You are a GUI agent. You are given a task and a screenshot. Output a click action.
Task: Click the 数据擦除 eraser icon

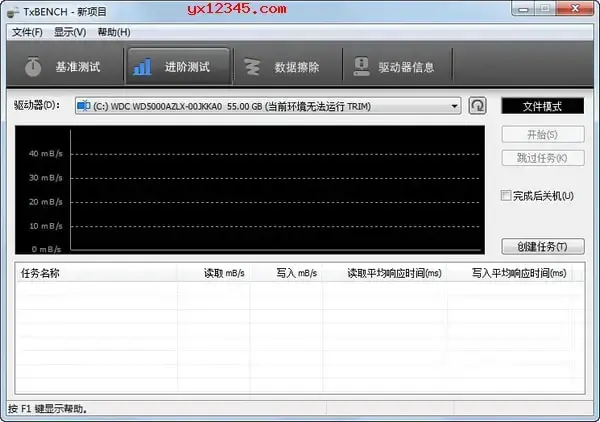click(252, 67)
